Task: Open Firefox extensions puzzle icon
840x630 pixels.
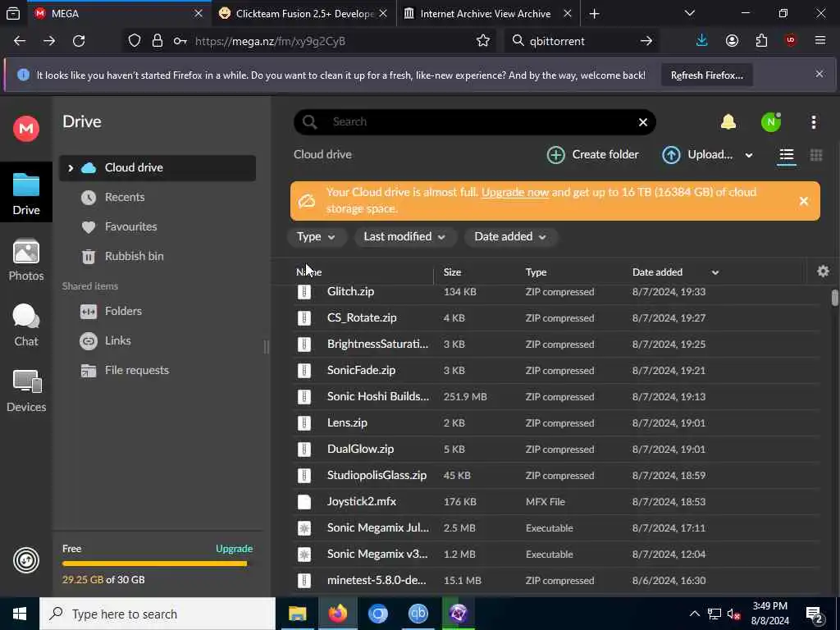Action: 761,41
